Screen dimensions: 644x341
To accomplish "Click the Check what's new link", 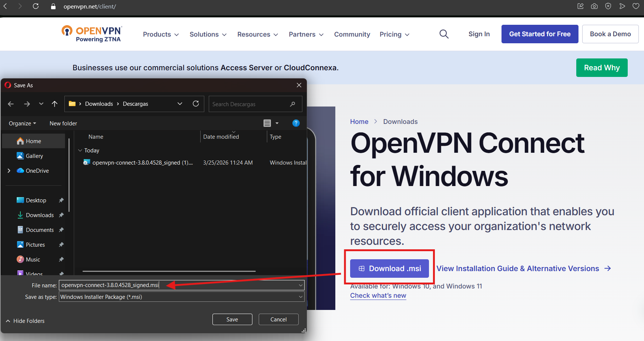I will 378,296.
